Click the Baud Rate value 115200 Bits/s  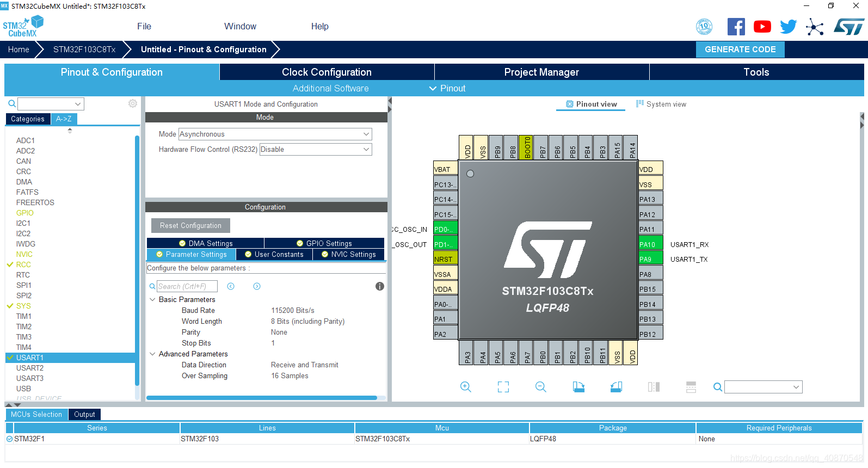point(293,310)
